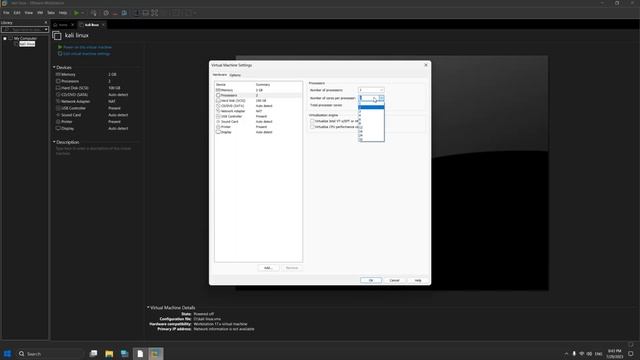Screen dimensions: 640x360
Task: Open the Tabs menu
Action: pyautogui.click(x=51, y=13)
